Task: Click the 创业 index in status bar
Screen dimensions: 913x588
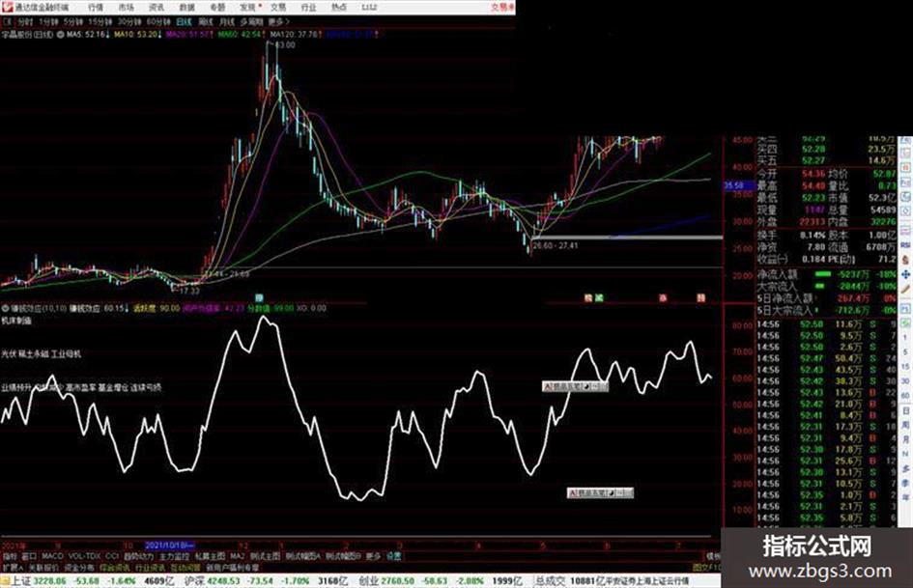Action: 368,581
